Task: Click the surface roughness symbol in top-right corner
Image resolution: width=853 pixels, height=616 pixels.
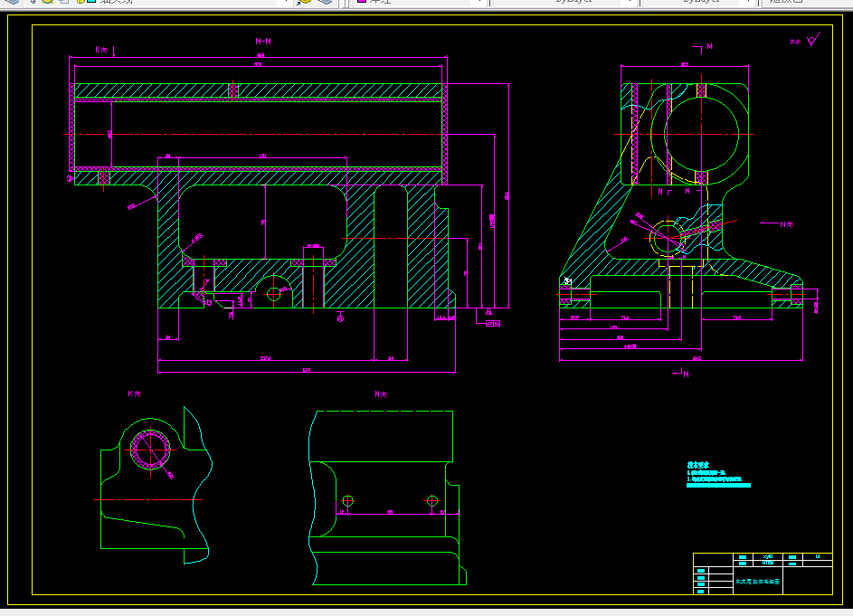Action: point(813,40)
